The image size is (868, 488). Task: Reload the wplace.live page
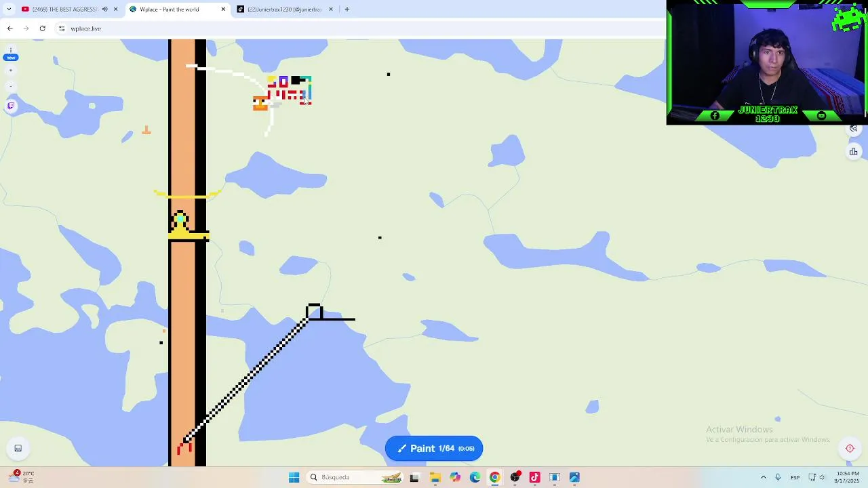[x=42, y=28]
